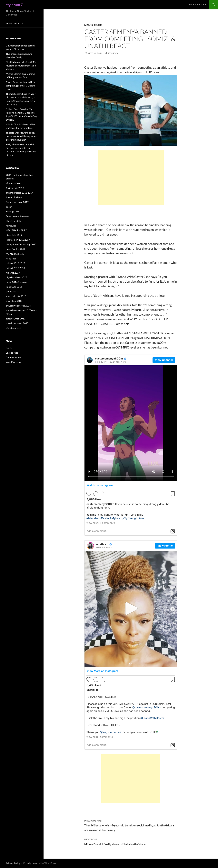The height and width of the screenshot is (868, 218).
Task: Click View More on Instagram link
Action: [102, 671]
